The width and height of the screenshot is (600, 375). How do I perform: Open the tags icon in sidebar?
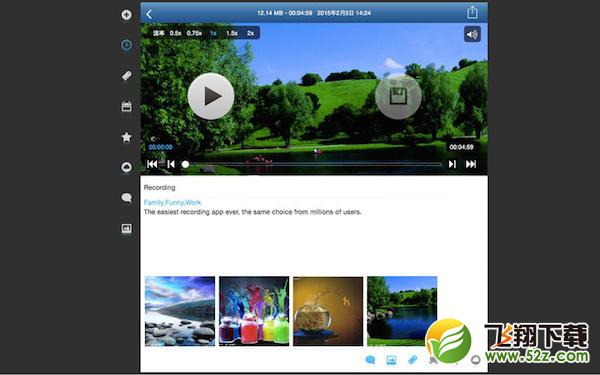(126, 76)
